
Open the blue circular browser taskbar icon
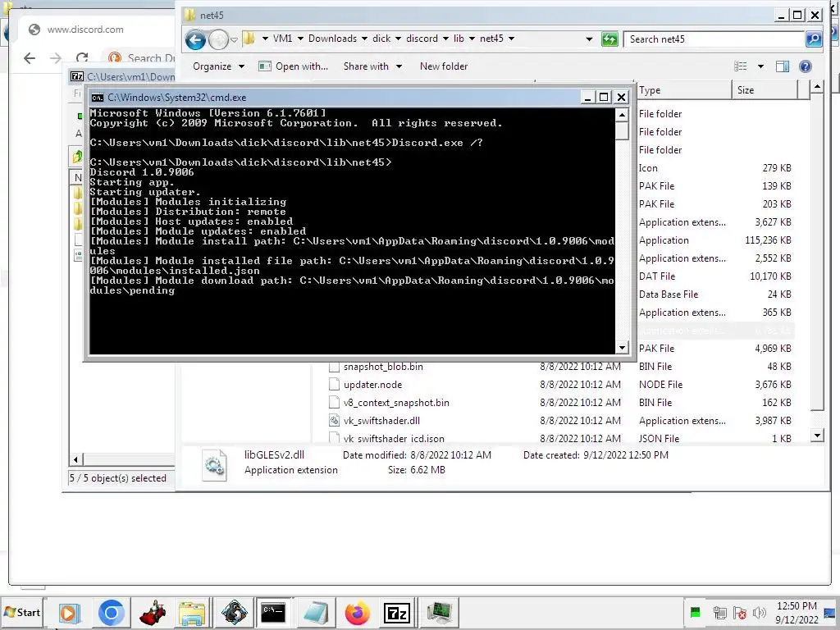pyautogui.click(x=112, y=612)
